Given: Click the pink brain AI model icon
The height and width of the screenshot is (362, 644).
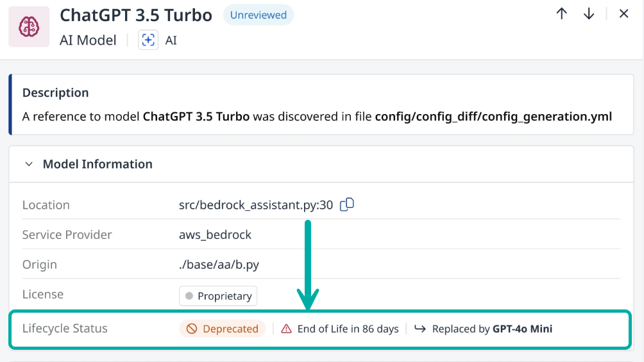Looking at the screenshot, I should pyautogui.click(x=29, y=27).
